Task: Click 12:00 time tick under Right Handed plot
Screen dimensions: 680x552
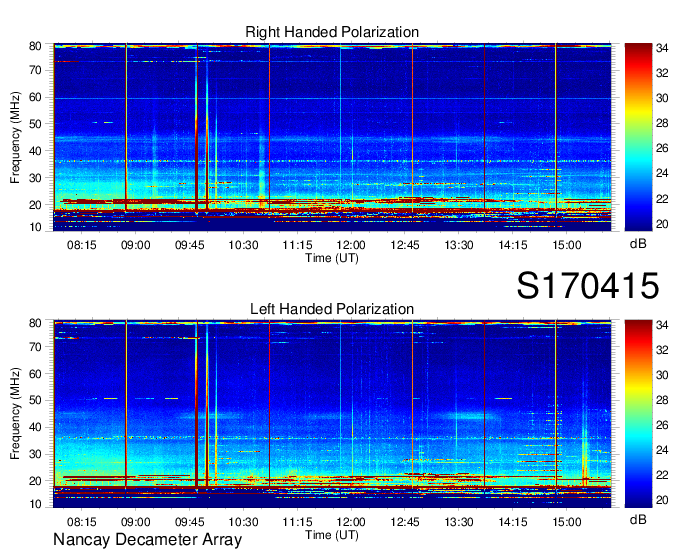Action: pos(351,245)
